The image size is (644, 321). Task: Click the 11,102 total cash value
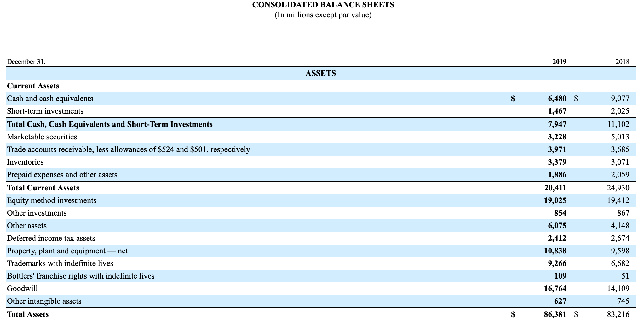click(618, 124)
